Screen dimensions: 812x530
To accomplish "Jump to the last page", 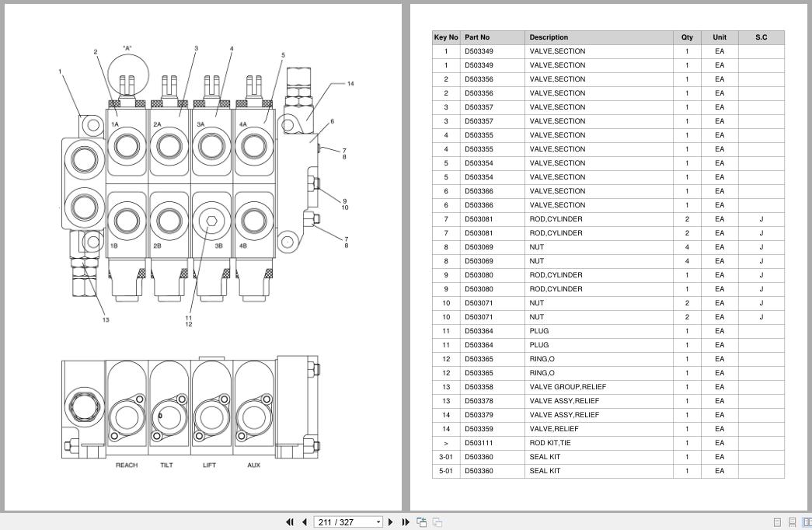I will coord(406,522).
